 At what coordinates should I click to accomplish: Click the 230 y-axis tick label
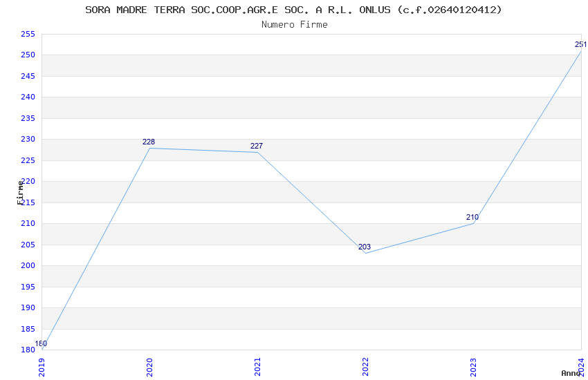coord(28,140)
